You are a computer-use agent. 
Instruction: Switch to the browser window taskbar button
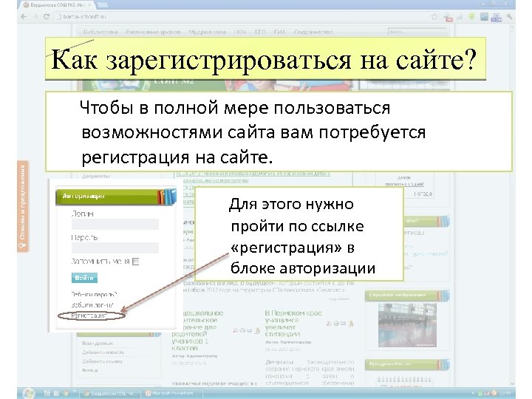coord(110,394)
